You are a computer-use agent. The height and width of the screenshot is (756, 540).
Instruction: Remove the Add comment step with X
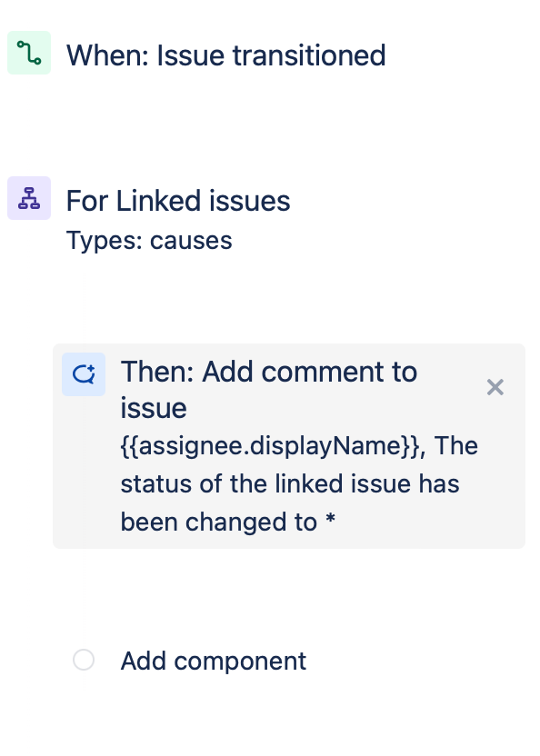pos(495,387)
